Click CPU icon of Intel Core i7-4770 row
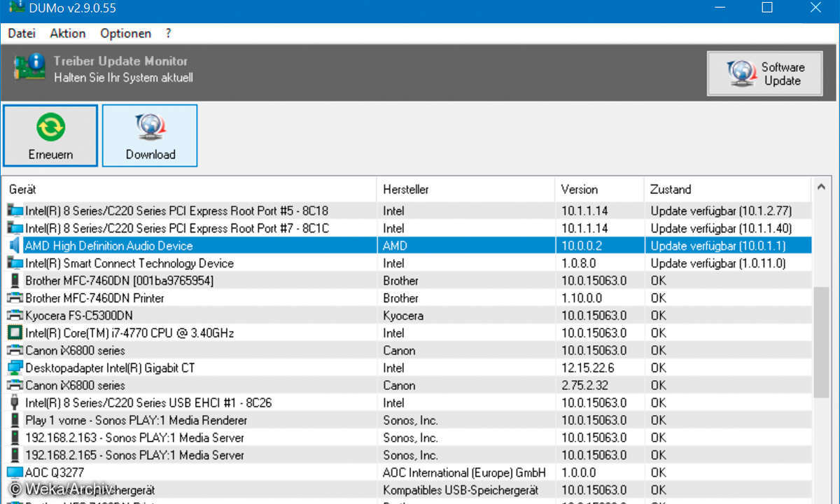The height and width of the screenshot is (504, 840). coord(15,332)
